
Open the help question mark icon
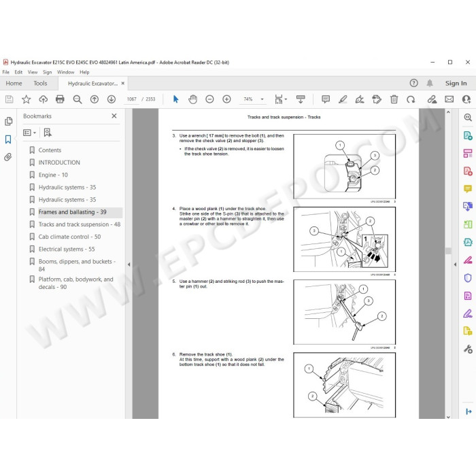pos(413,83)
